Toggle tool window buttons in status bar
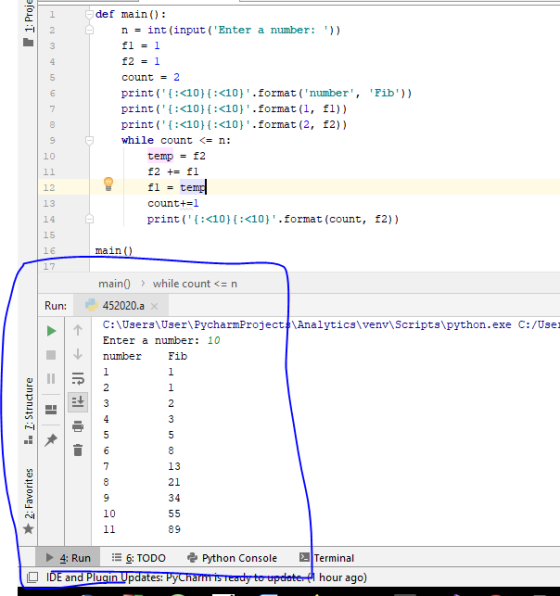Image resolution: width=560 pixels, height=596 pixels. tap(32, 577)
